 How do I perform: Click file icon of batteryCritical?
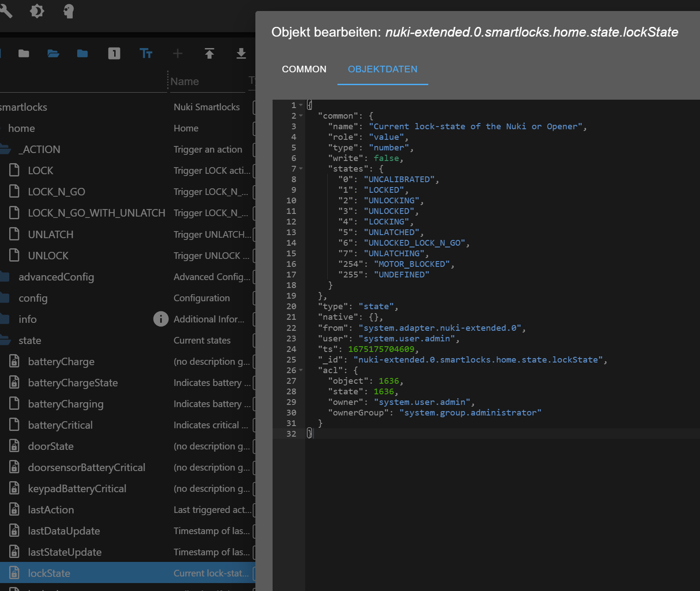click(x=14, y=425)
